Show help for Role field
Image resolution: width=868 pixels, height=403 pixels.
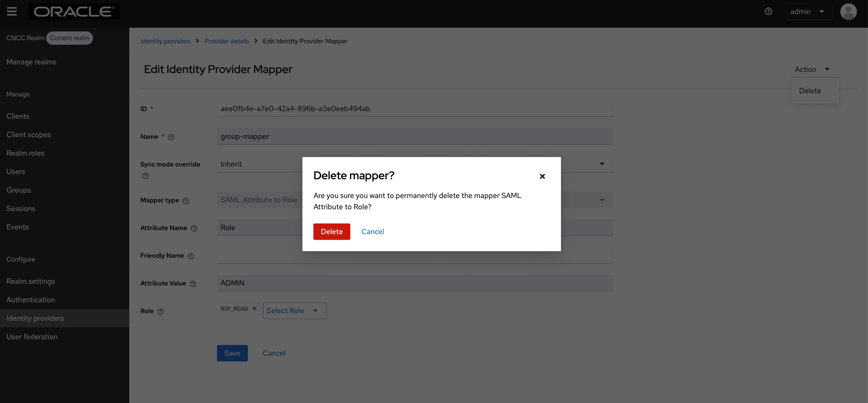pos(160,312)
